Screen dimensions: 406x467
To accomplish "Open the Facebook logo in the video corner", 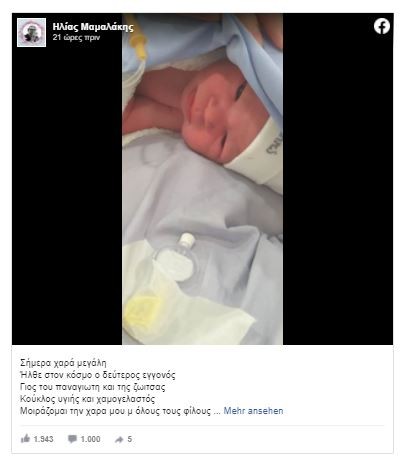I will [x=382, y=26].
